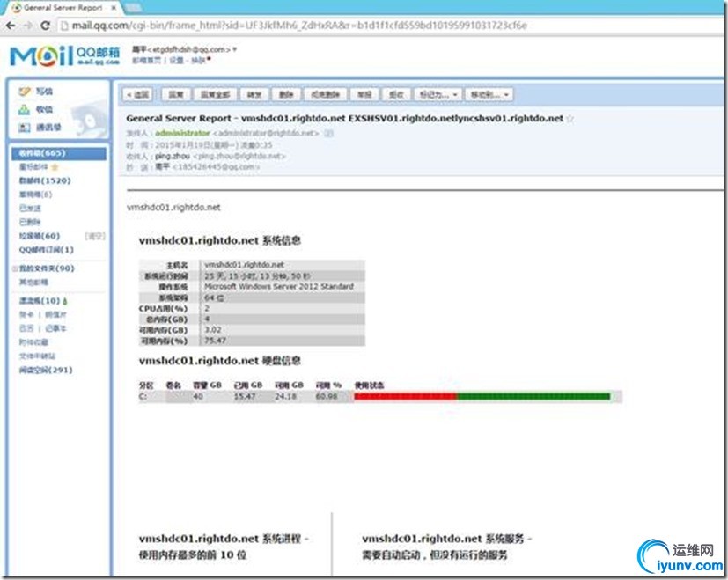Screen dimensions: 728x580
Task: Open QQ邮件订阅(1) subscriptions
Action: (x=47, y=250)
